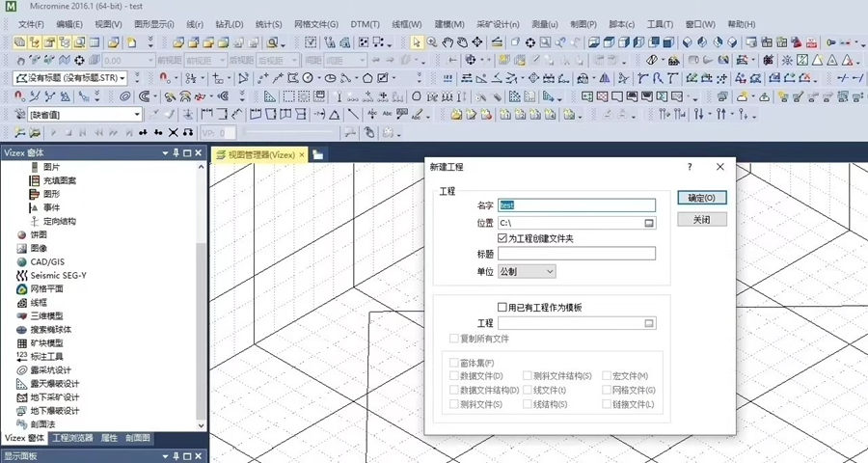Click the 矿块模型 grid icon
Image resolution: width=868 pixels, height=463 pixels.
coord(21,342)
